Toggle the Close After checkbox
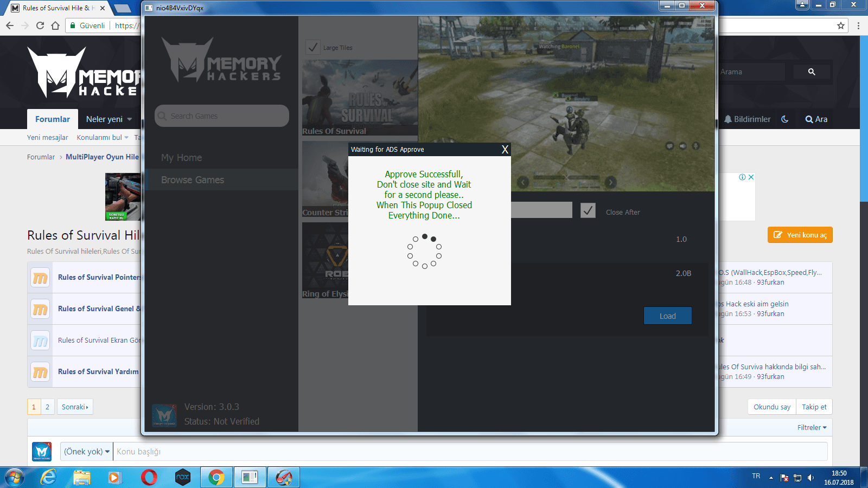 (588, 210)
